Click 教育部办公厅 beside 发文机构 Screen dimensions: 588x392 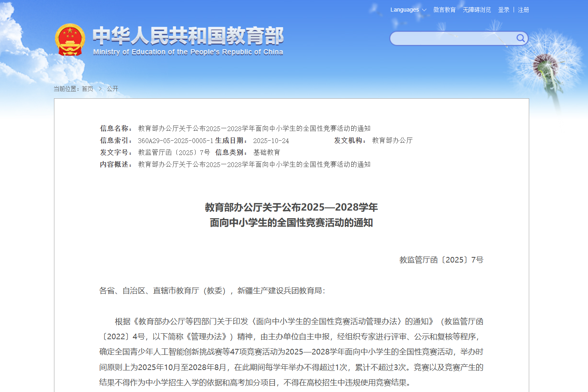tap(392, 141)
